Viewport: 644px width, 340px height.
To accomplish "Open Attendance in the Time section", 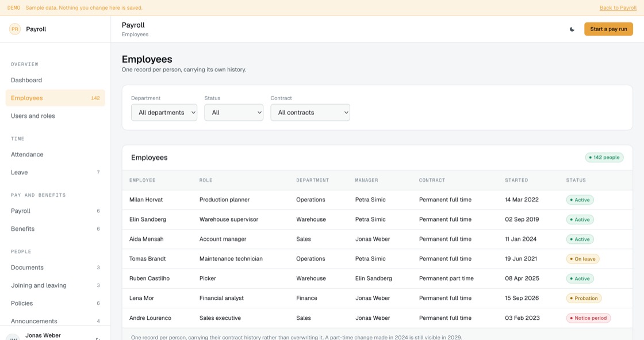I will (55, 155).
